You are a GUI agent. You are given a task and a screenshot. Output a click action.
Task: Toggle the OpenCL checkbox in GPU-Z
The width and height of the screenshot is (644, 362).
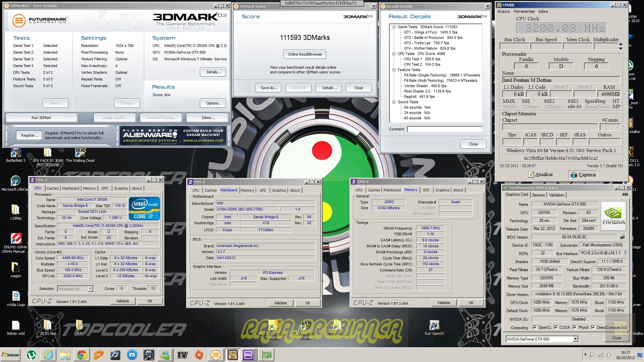[535, 327]
